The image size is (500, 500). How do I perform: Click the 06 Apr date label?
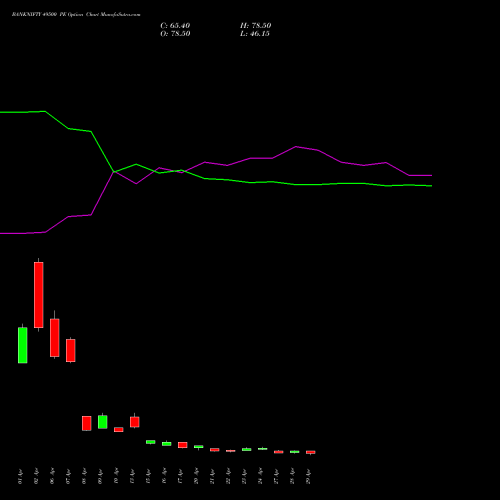click(x=52, y=476)
